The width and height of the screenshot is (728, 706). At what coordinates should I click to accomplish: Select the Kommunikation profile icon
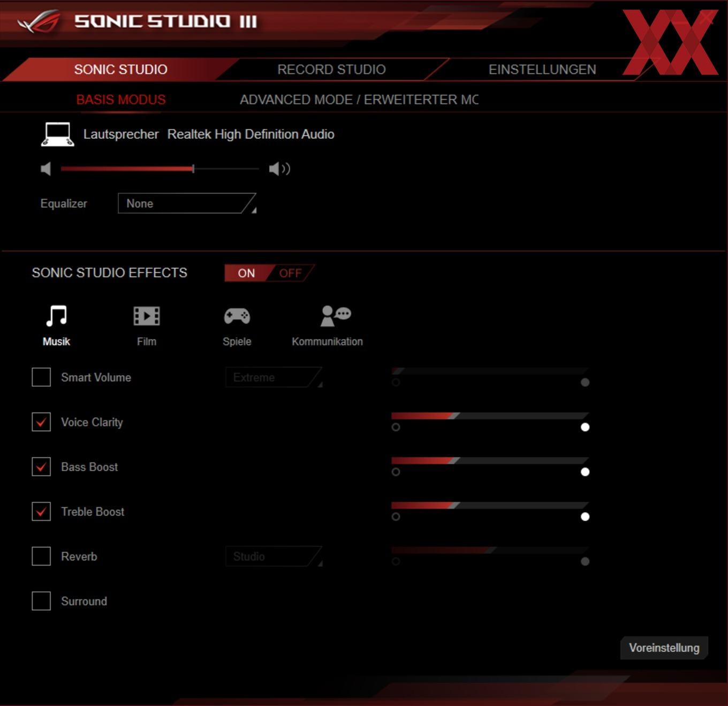point(335,316)
